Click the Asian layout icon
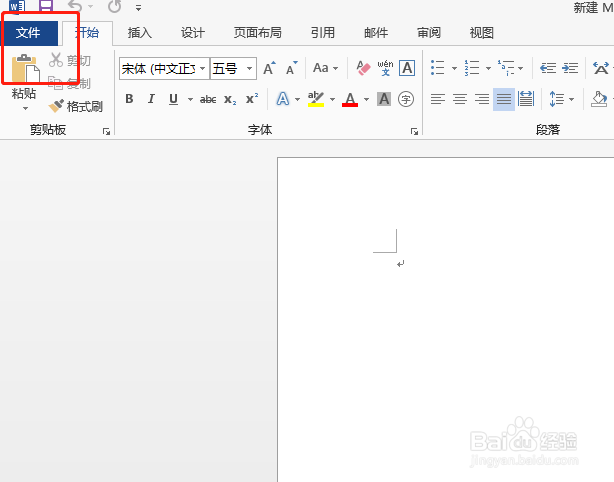 coord(601,68)
